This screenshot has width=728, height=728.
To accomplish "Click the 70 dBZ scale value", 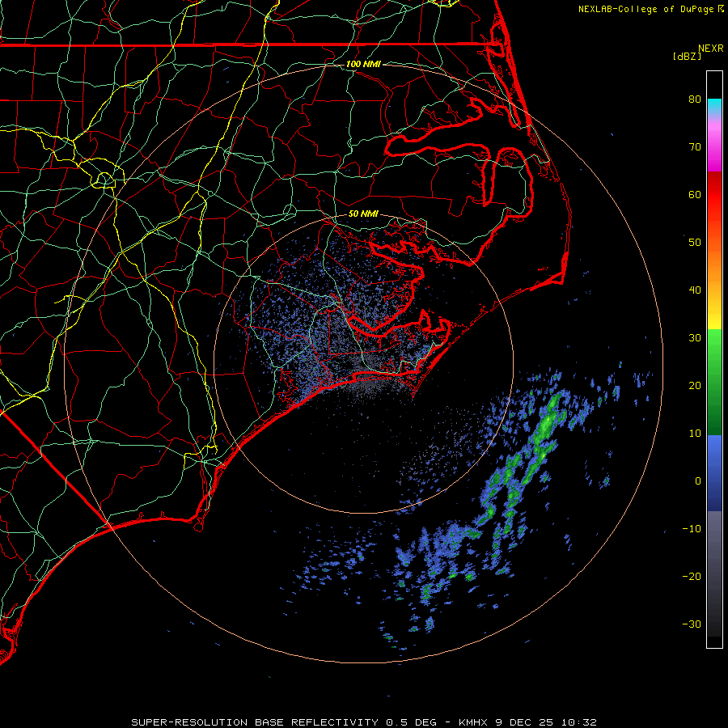I will (695, 146).
